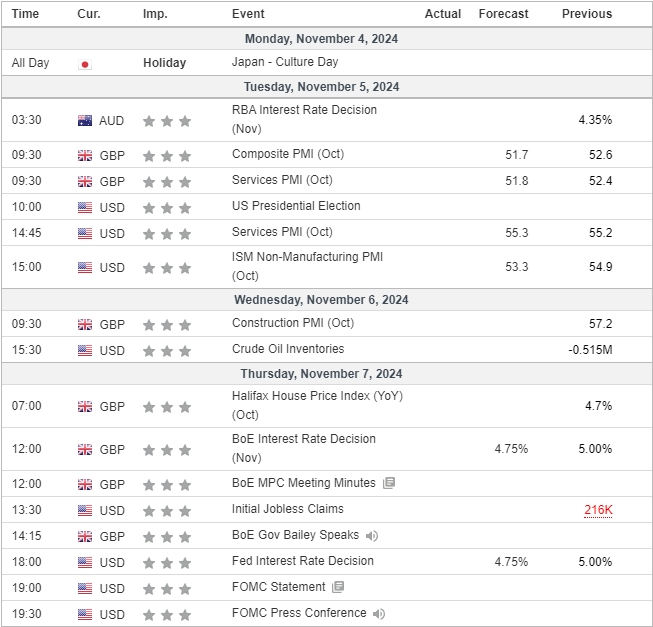Click the Forecast column header

click(503, 14)
